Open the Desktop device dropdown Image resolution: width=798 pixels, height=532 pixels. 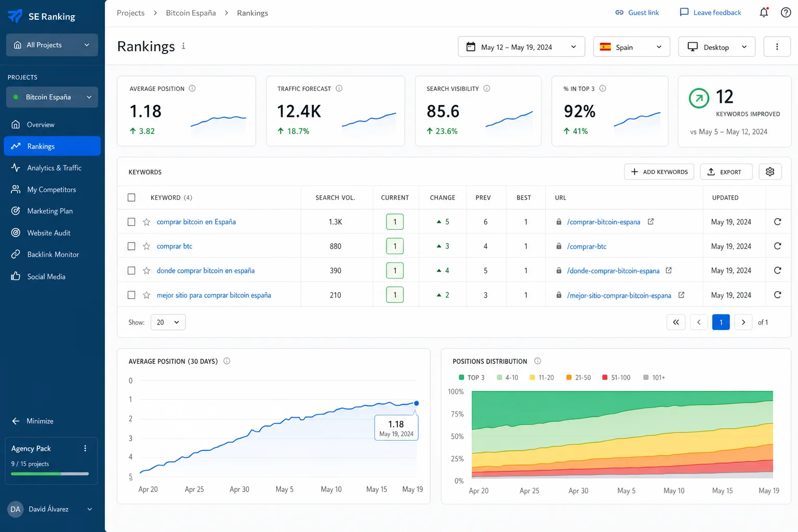pos(717,47)
